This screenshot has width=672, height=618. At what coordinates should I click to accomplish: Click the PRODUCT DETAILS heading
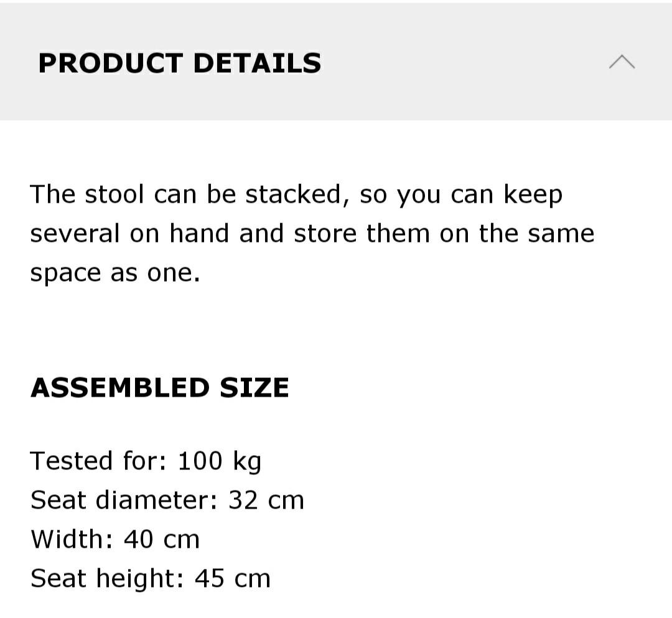(180, 62)
